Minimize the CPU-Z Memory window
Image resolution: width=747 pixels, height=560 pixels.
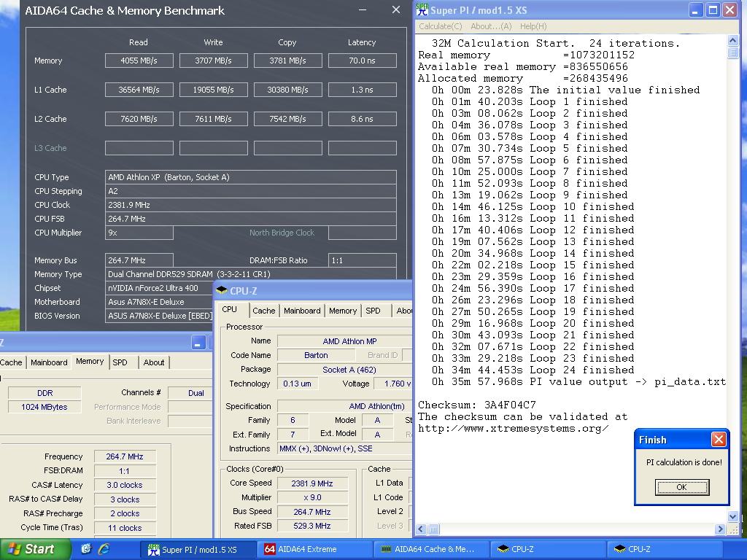coord(198,343)
